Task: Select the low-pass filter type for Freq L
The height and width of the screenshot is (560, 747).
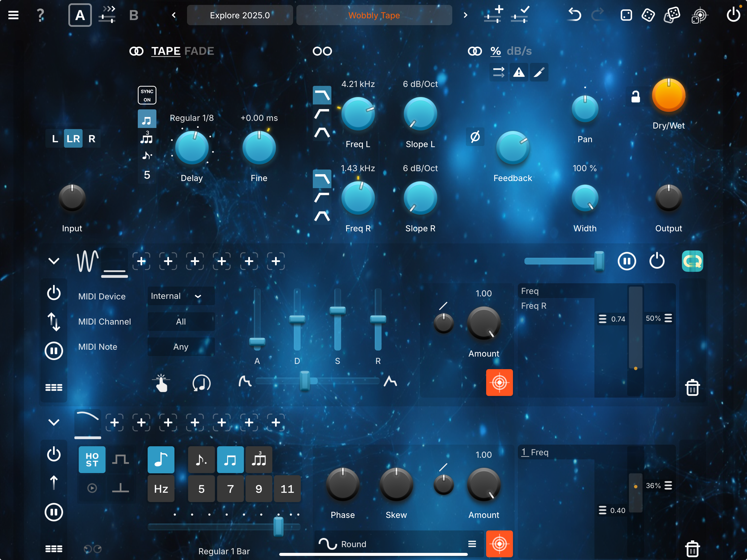Action: pos(322,95)
